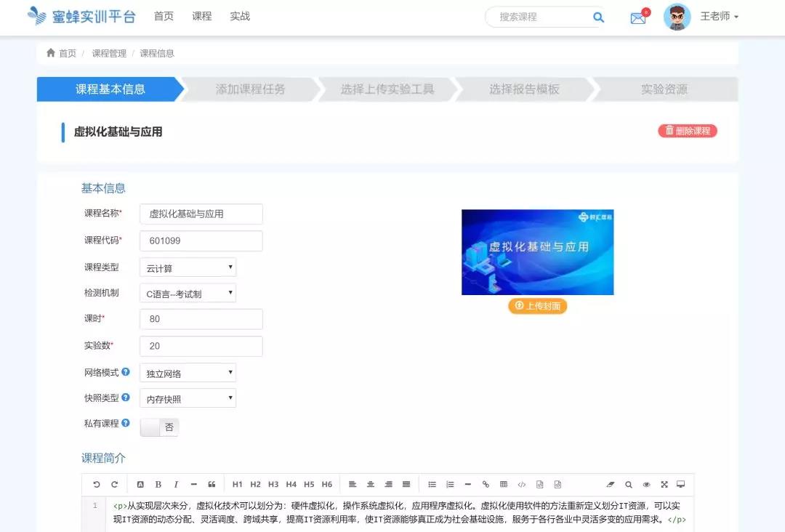Viewport: 785px width, 532px height.
Task: Click the course cover thumbnail image
Action: tap(537, 252)
